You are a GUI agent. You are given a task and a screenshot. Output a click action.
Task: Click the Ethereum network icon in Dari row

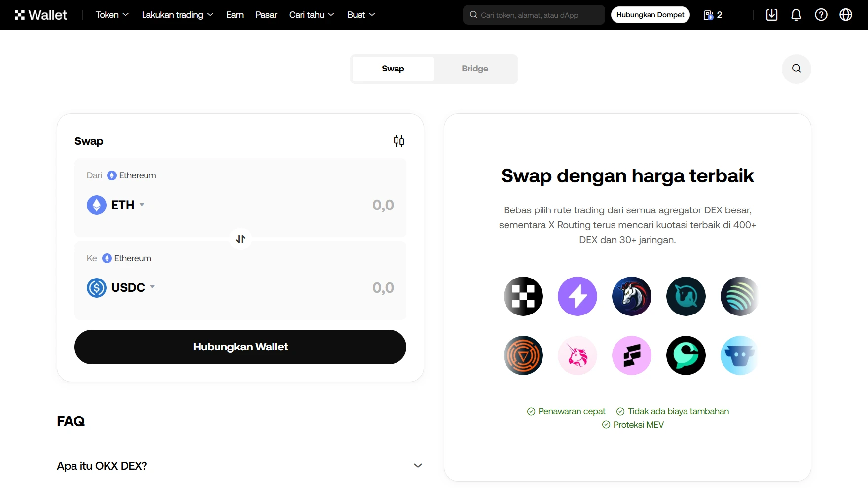112,175
